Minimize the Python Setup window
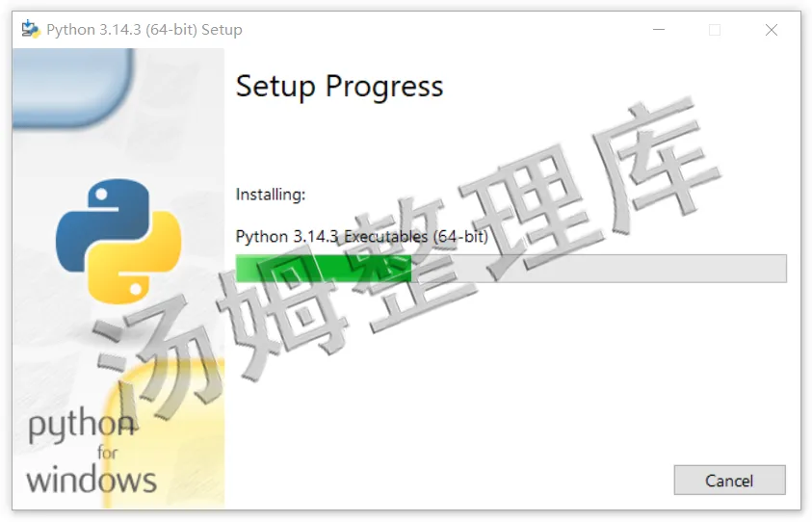 coord(659,30)
